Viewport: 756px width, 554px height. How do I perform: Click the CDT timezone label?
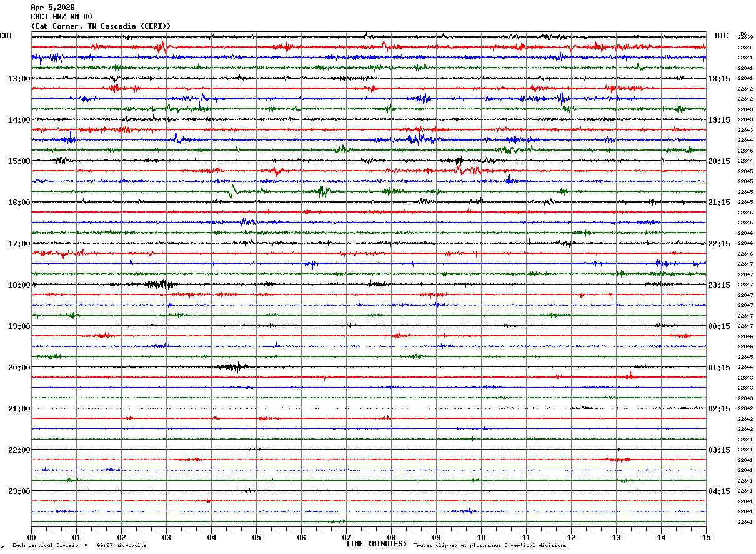[x=6, y=36]
